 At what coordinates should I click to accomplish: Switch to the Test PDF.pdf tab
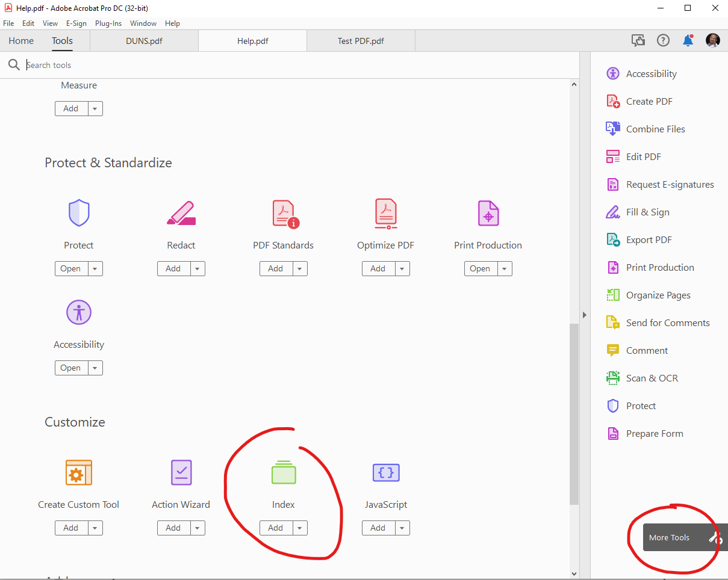coord(361,40)
